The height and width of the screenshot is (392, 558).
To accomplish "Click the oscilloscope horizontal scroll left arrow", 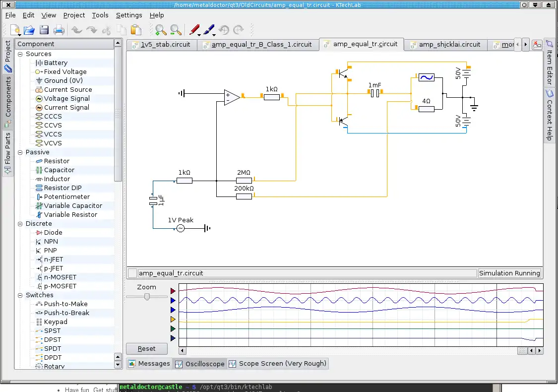I will point(182,351).
